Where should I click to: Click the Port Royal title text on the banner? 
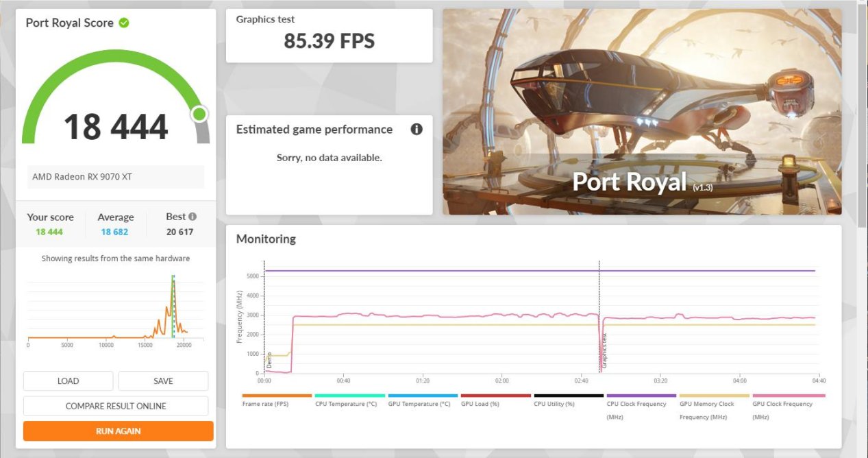click(x=629, y=182)
